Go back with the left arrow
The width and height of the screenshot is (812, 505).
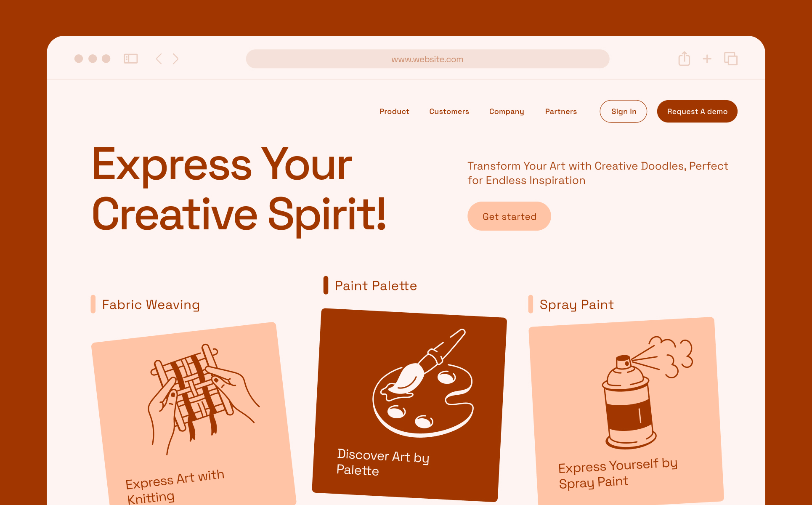pyautogui.click(x=159, y=58)
